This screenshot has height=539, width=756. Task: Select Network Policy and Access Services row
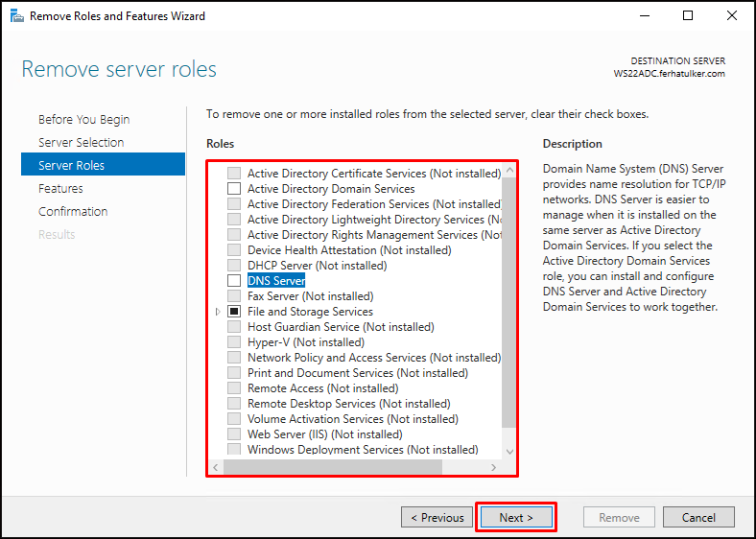click(374, 358)
